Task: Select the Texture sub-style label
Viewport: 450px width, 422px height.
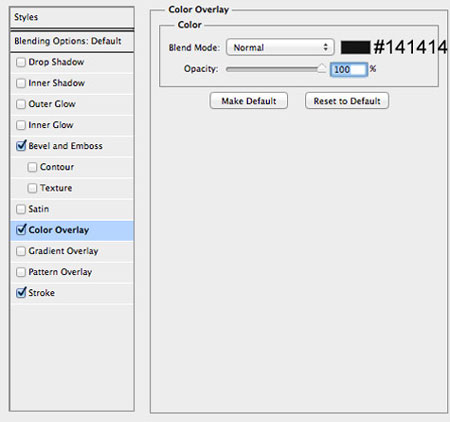Action: (56, 188)
